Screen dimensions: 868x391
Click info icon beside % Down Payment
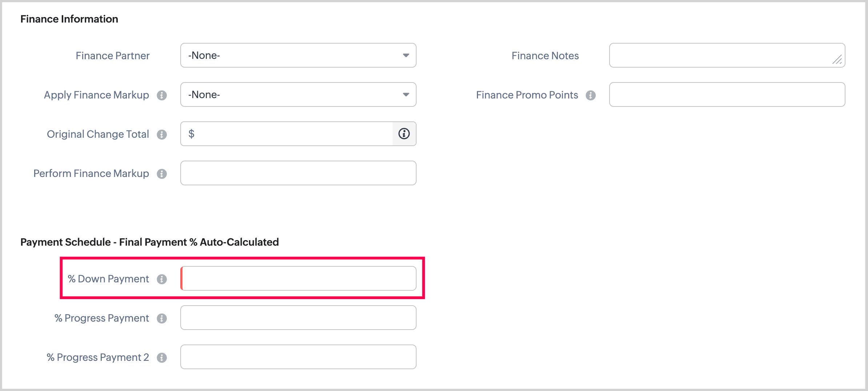pyautogui.click(x=162, y=279)
